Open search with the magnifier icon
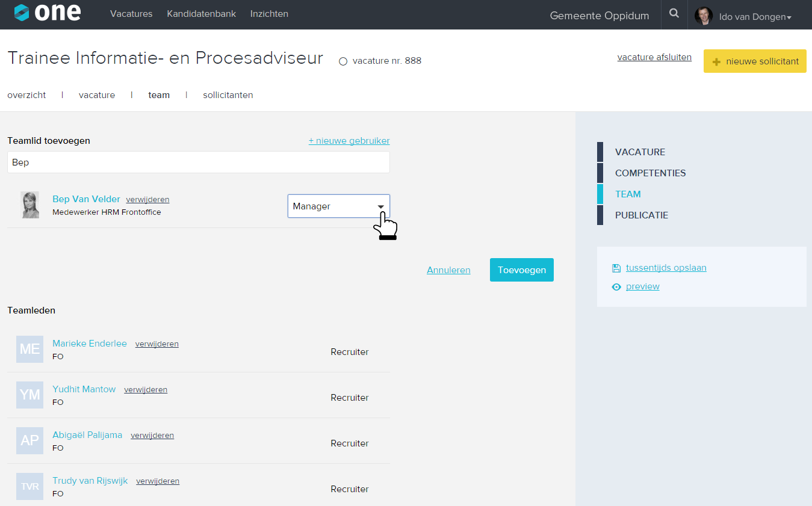 point(674,14)
